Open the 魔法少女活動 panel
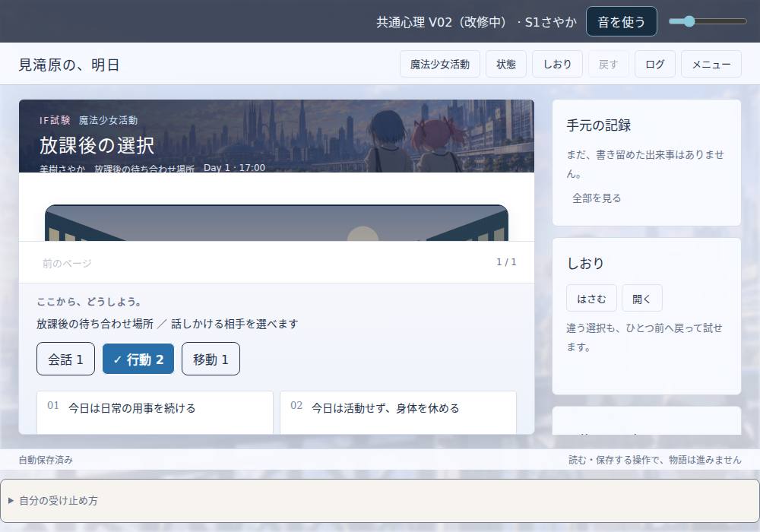Screen dimensions: 760x532 (439, 64)
